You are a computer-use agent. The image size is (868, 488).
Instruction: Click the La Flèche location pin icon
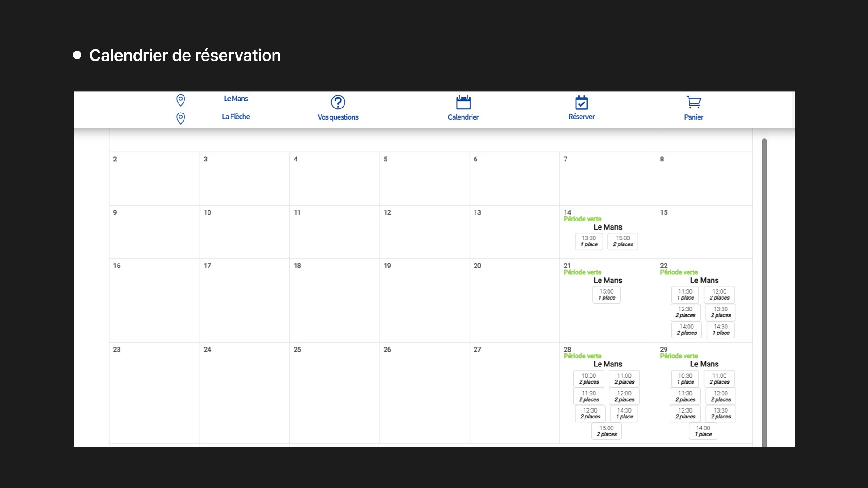[x=180, y=118]
